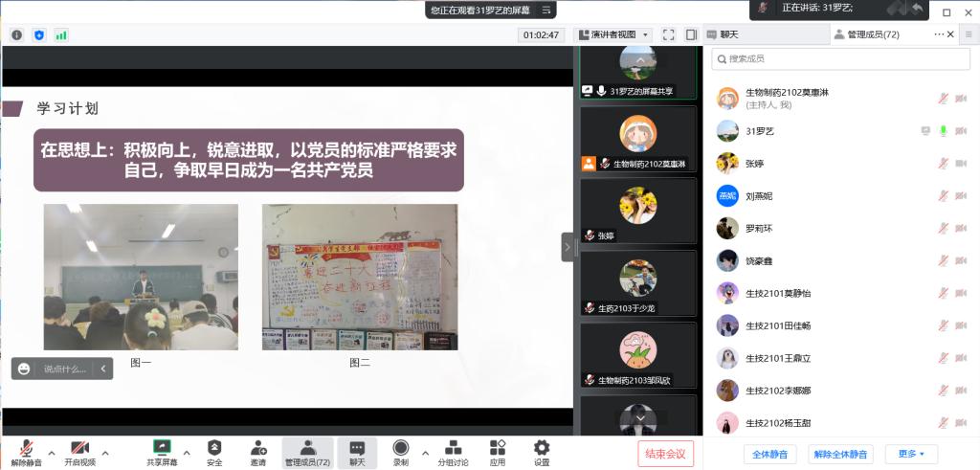The image size is (980, 470).
Task: Start recording with the 录制 icon
Action: (400, 448)
